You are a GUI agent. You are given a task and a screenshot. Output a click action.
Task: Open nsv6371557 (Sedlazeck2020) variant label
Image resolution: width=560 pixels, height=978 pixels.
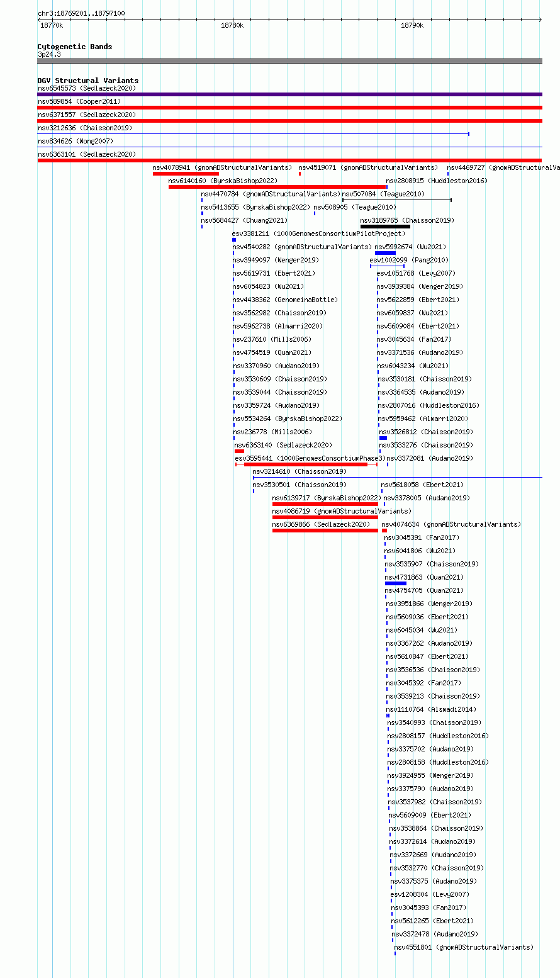pos(87,115)
